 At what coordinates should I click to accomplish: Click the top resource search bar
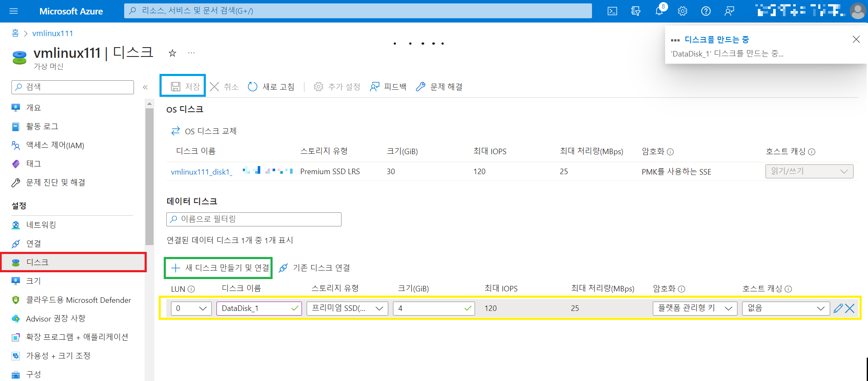(x=358, y=11)
